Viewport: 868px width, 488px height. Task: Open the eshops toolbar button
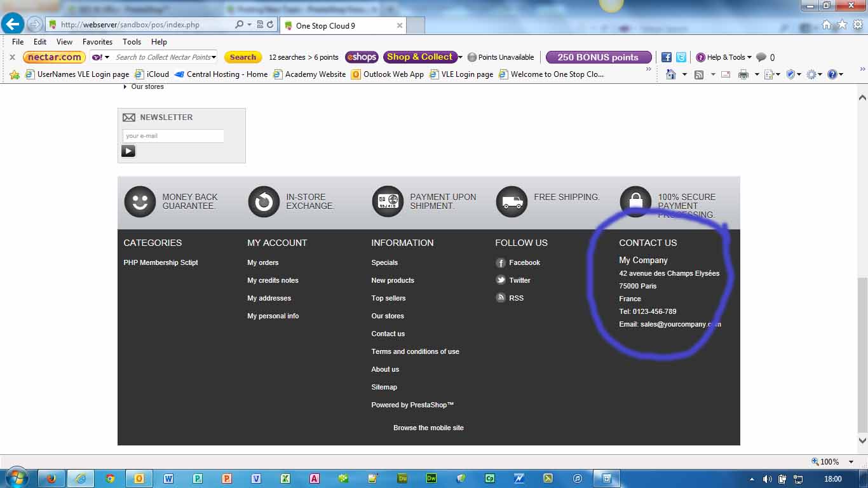(362, 57)
